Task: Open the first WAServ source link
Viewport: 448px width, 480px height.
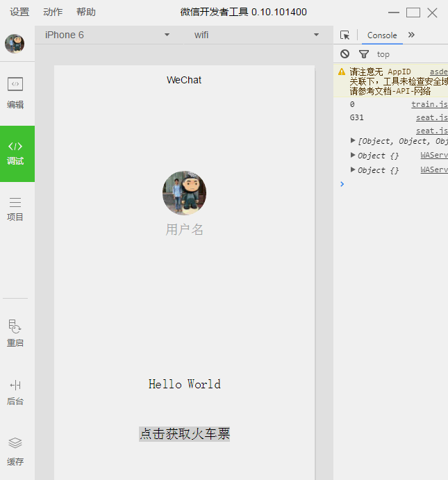Action: (x=434, y=155)
